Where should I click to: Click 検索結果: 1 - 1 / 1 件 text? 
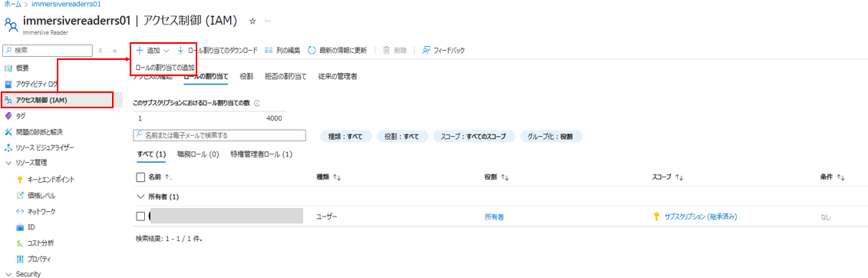click(x=169, y=239)
